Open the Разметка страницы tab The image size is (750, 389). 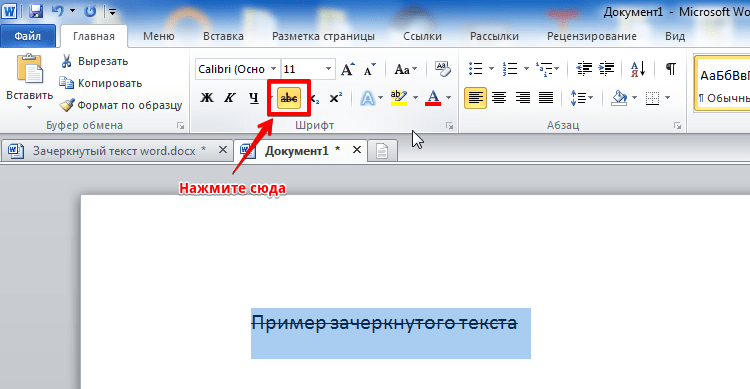click(323, 36)
